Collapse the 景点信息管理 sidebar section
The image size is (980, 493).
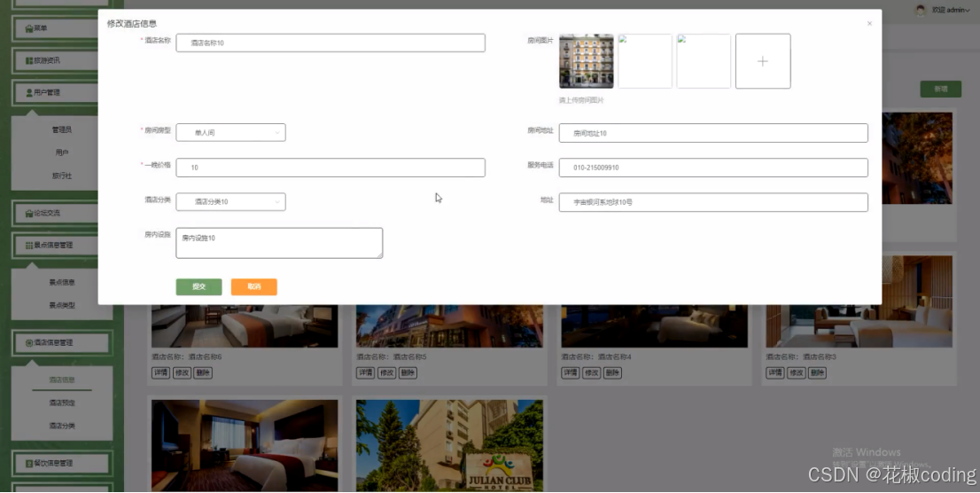click(x=61, y=246)
